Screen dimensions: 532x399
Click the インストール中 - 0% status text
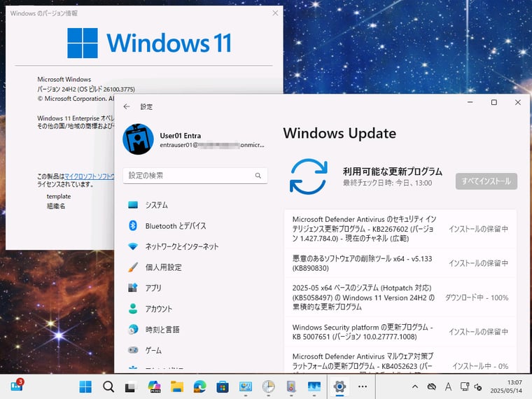click(480, 366)
